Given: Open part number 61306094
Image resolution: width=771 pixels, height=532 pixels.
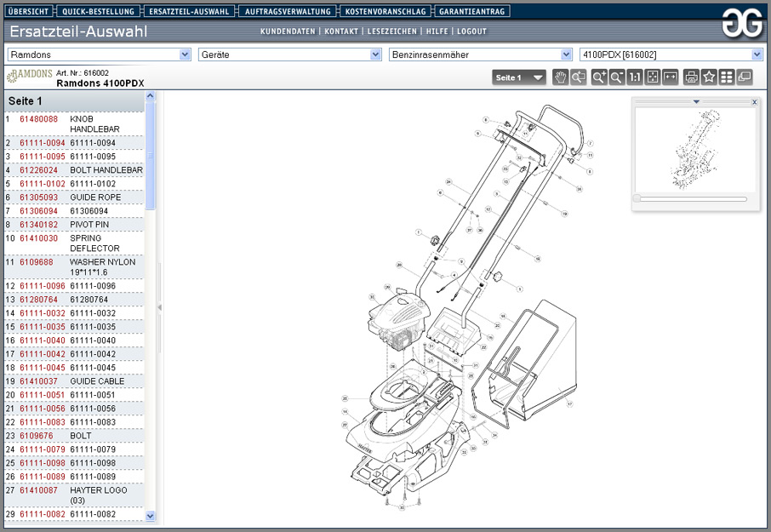Looking at the screenshot, I should [38, 211].
